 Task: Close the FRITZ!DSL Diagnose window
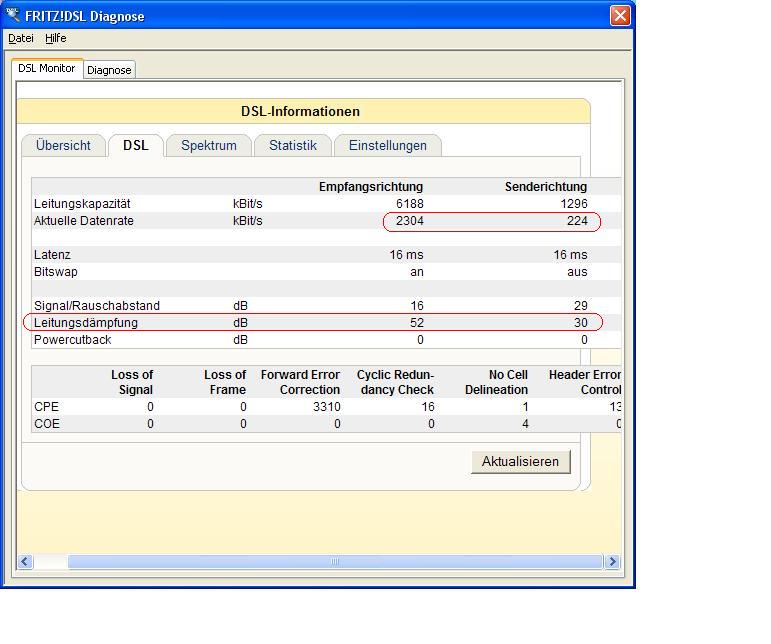(x=620, y=15)
